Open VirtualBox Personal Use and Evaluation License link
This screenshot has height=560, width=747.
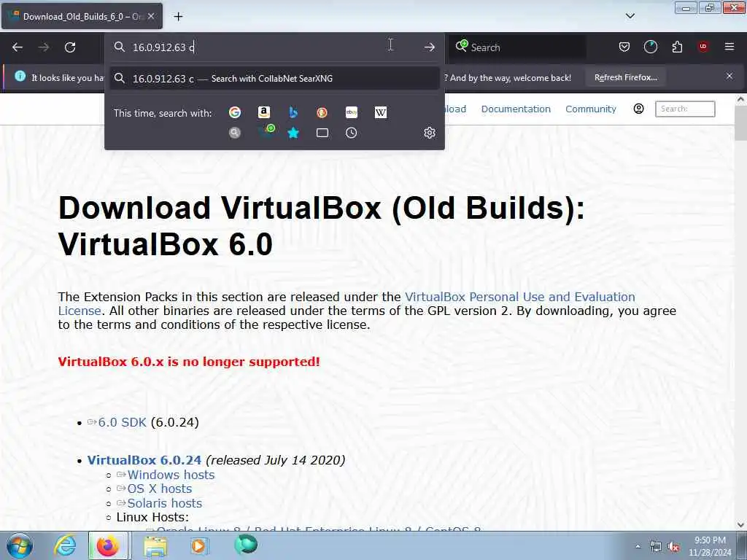pyautogui.click(x=347, y=303)
